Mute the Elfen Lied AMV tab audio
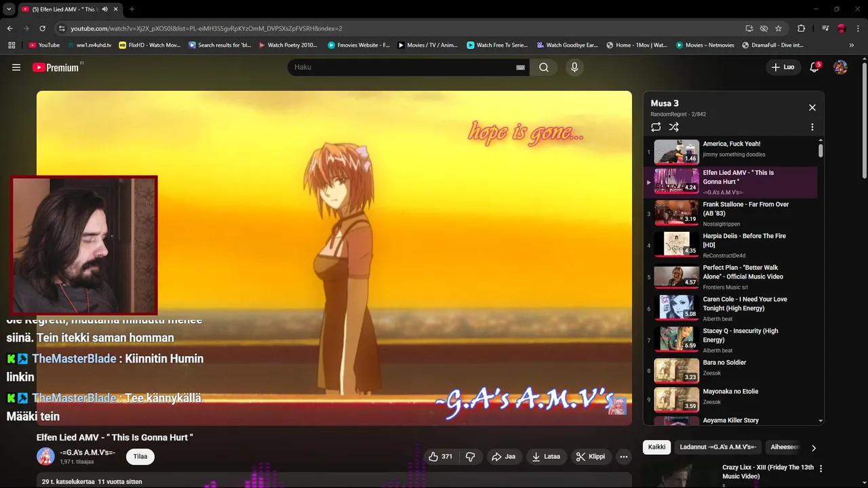 click(104, 9)
